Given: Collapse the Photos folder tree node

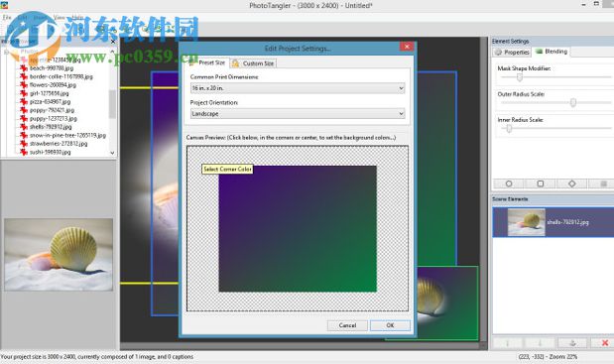Looking at the screenshot, I should tap(6, 52).
